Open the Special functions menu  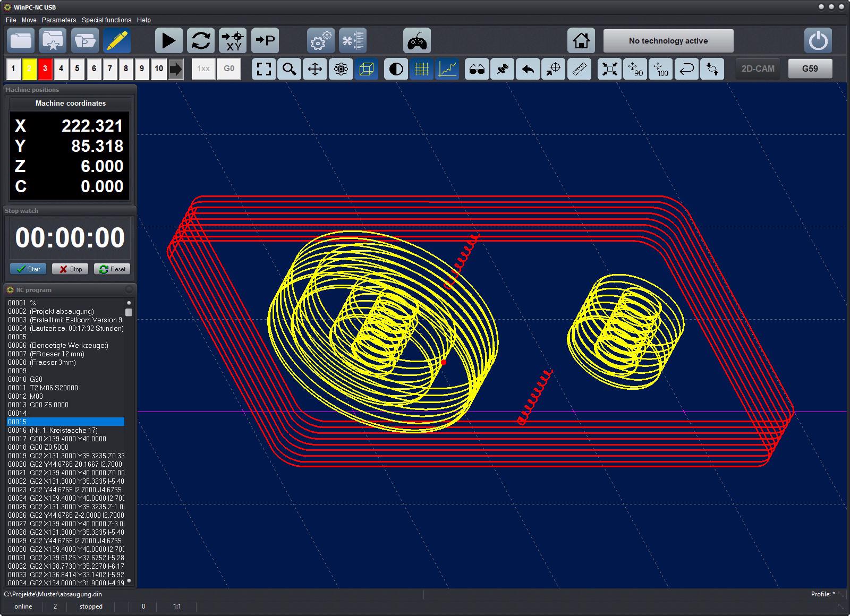coord(106,20)
